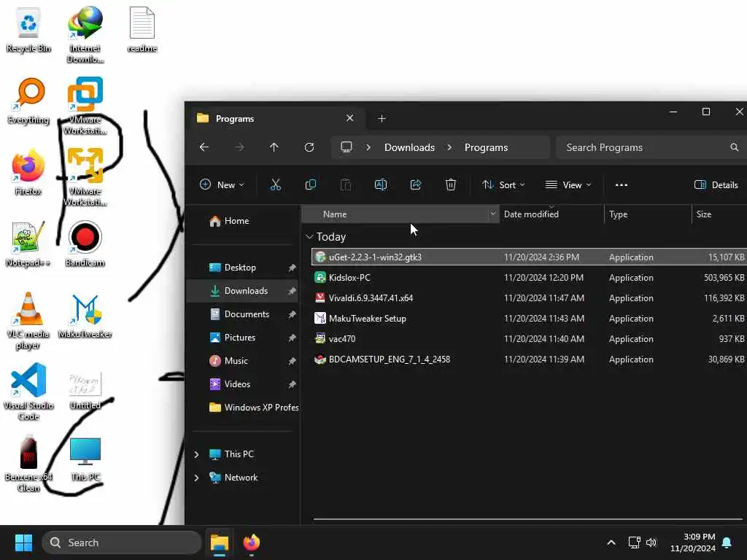Unpin Videos from quick access
Image resolution: width=747 pixels, height=560 pixels.
click(292, 384)
